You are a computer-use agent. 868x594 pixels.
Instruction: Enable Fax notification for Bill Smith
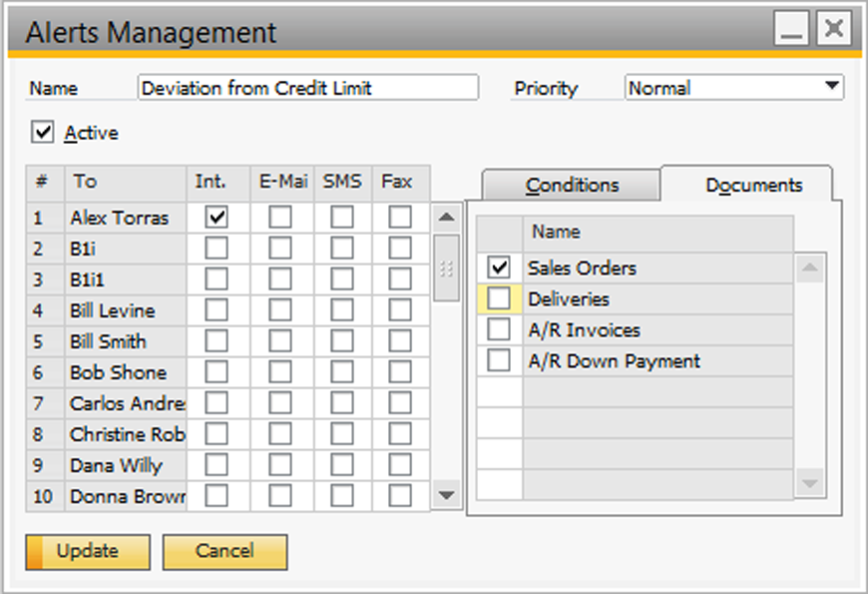[x=399, y=340]
